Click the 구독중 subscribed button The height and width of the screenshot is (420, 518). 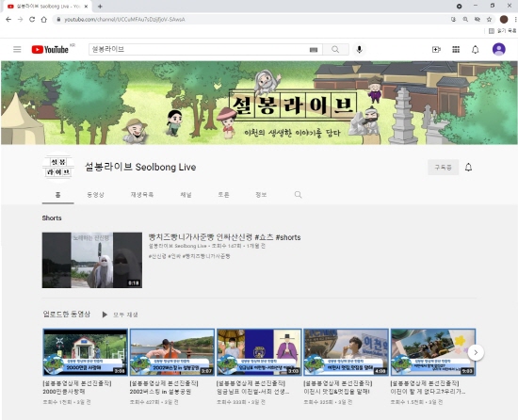point(443,167)
